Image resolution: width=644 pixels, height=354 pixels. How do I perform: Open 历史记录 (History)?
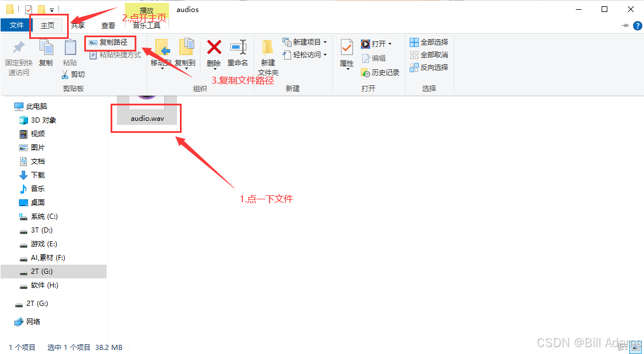[x=378, y=72]
